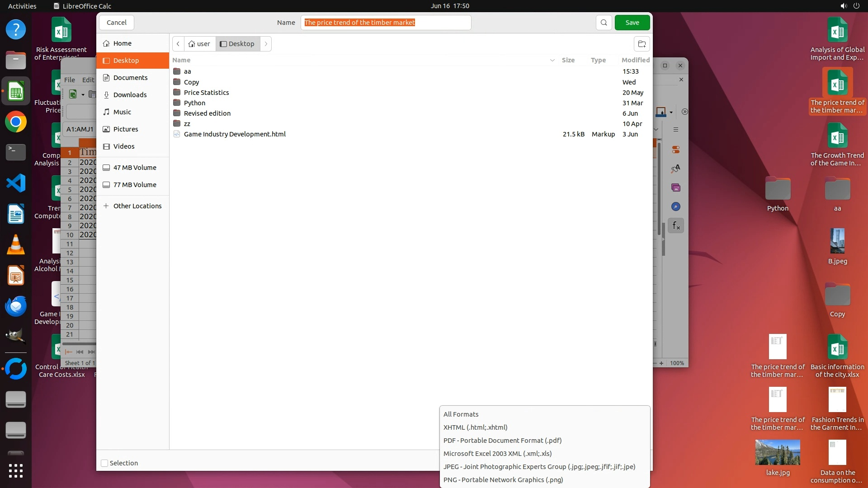Open the Functions sidebar icon
The width and height of the screenshot is (868, 488).
pyautogui.click(x=676, y=225)
